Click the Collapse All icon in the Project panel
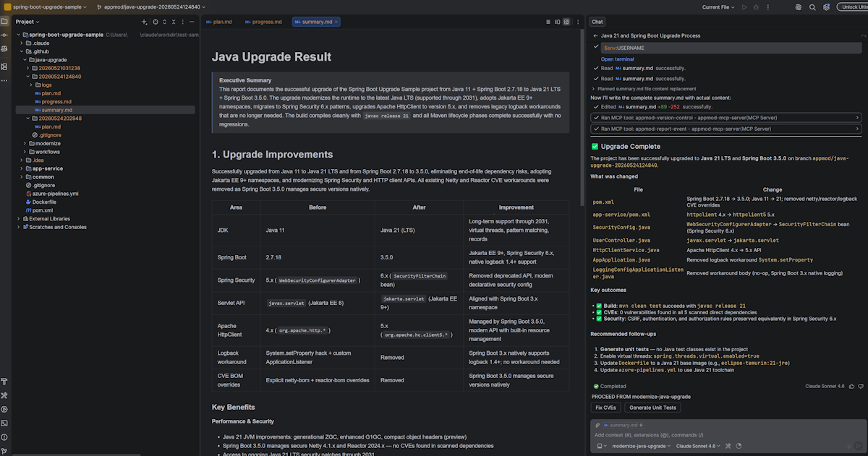 pos(173,22)
